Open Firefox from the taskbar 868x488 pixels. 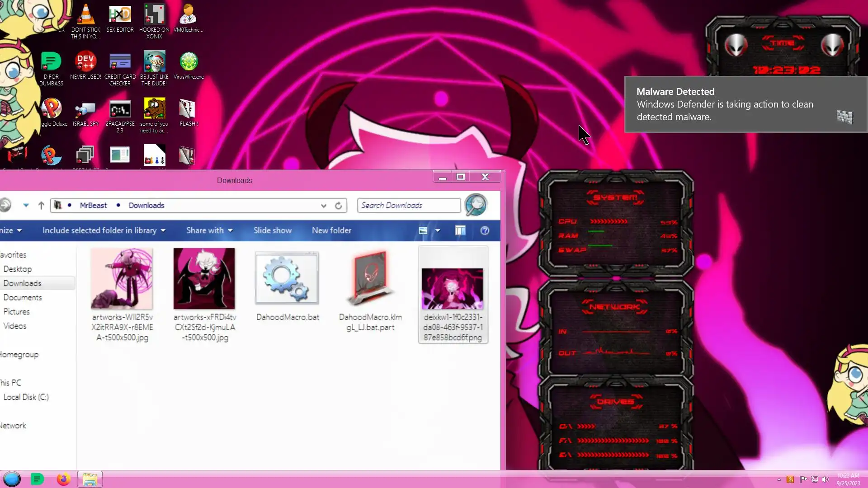(x=63, y=479)
